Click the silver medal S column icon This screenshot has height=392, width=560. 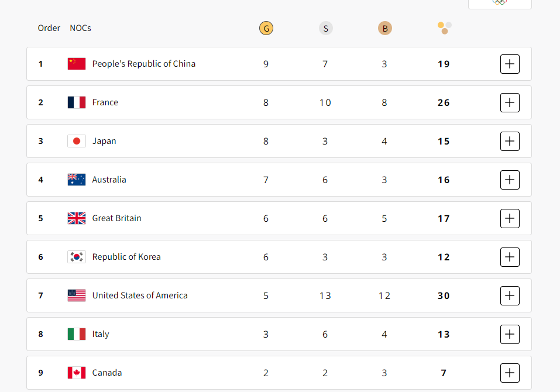click(x=326, y=28)
